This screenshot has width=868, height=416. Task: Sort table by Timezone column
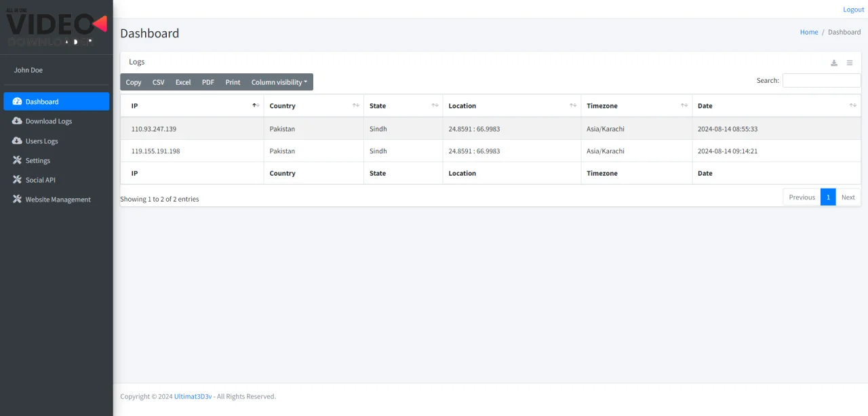click(637, 106)
